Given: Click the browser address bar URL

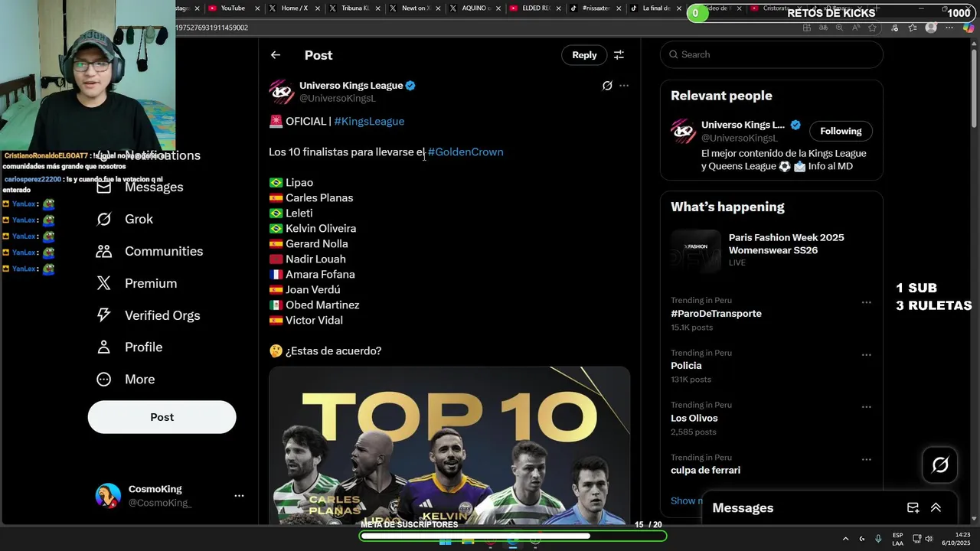Looking at the screenshot, I should [x=211, y=28].
